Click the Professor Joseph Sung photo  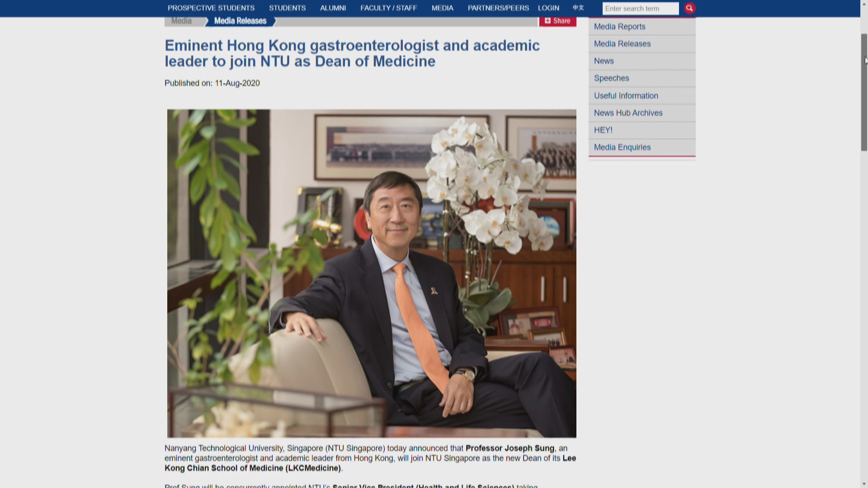pyautogui.click(x=372, y=273)
